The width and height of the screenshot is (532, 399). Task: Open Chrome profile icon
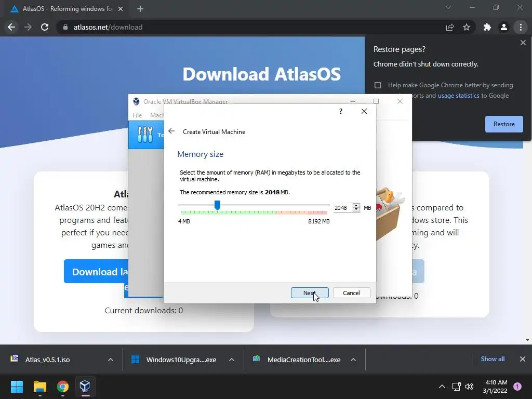[504, 27]
